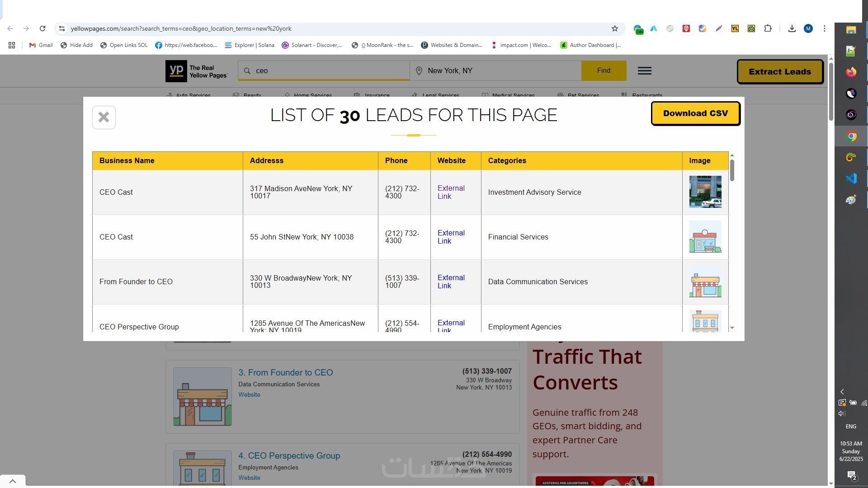Click the Download CSV button
868x488 pixels.
(x=695, y=113)
